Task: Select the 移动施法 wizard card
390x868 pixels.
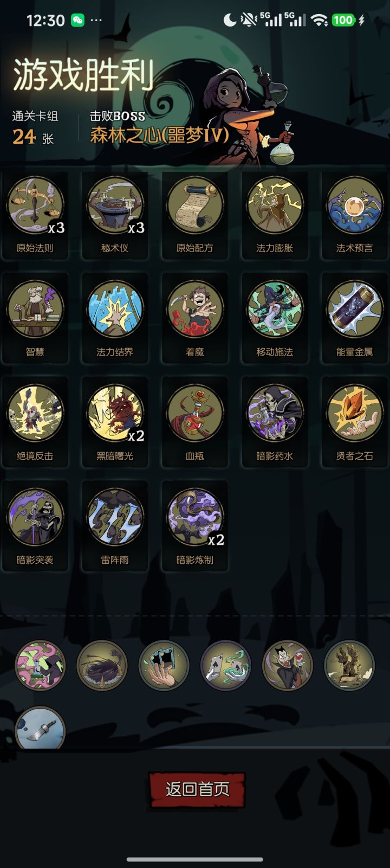Action: pyautogui.click(x=275, y=318)
